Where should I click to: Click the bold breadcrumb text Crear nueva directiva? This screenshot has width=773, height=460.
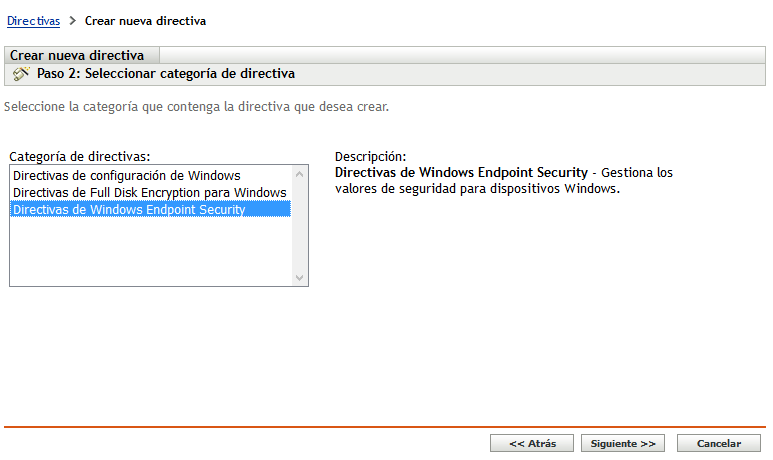tap(145, 21)
